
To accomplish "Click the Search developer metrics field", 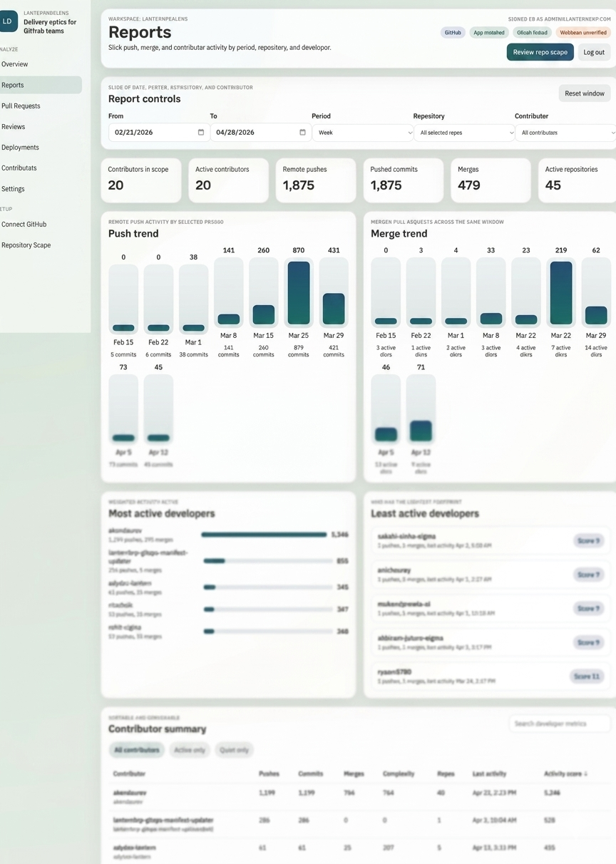I will tap(560, 724).
